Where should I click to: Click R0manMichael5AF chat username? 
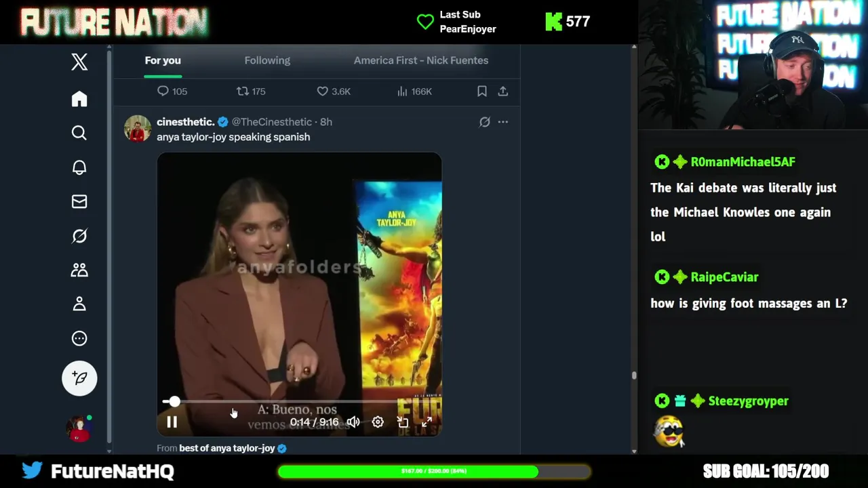pos(743,162)
